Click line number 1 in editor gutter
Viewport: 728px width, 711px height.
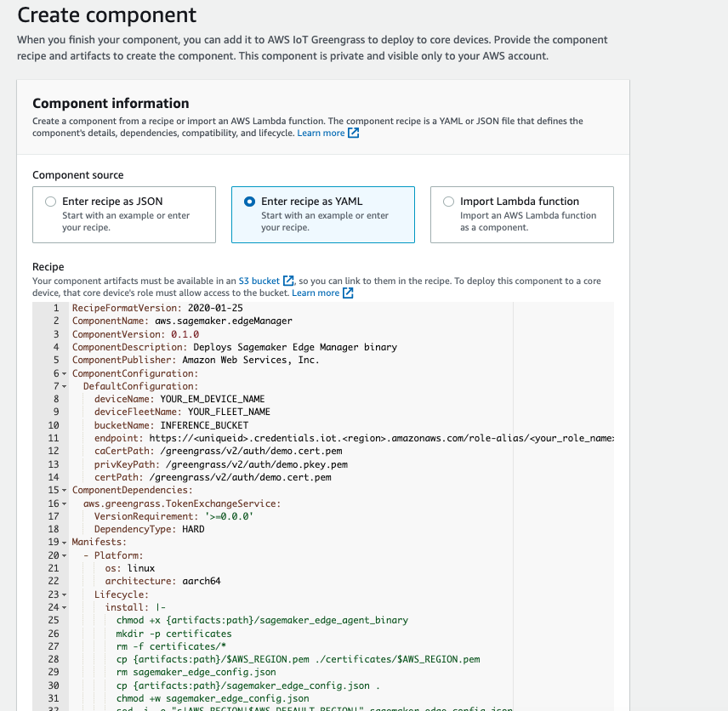click(x=56, y=308)
